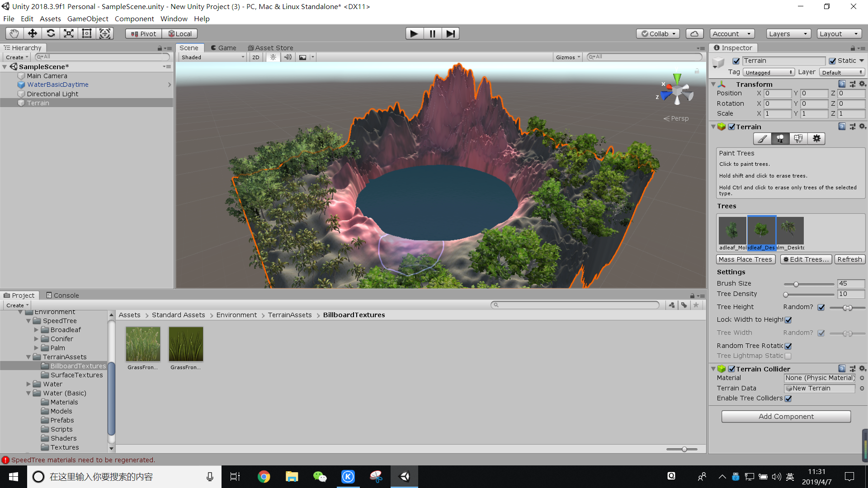Toggle the Static checkbox
The image size is (868, 488).
pyautogui.click(x=832, y=61)
